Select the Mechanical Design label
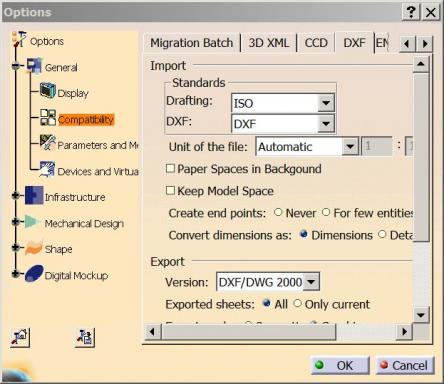The image size is (444, 384). click(x=84, y=223)
